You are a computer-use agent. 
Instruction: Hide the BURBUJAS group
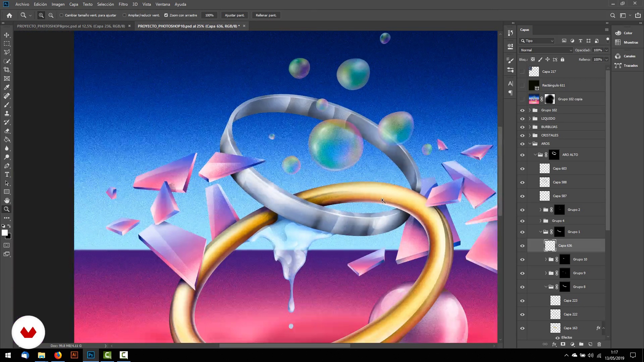(x=522, y=127)
